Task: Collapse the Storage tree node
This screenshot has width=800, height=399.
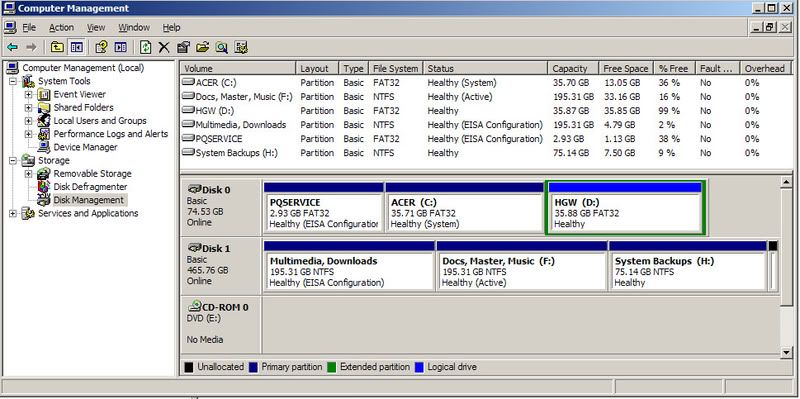Action: [x=13, y=161]
